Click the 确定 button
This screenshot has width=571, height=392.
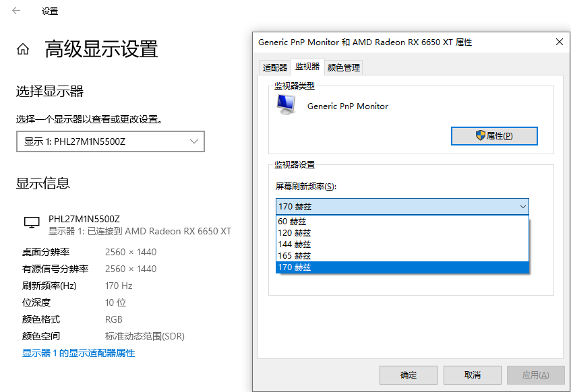pyautogui.click(x=409, y=375)
